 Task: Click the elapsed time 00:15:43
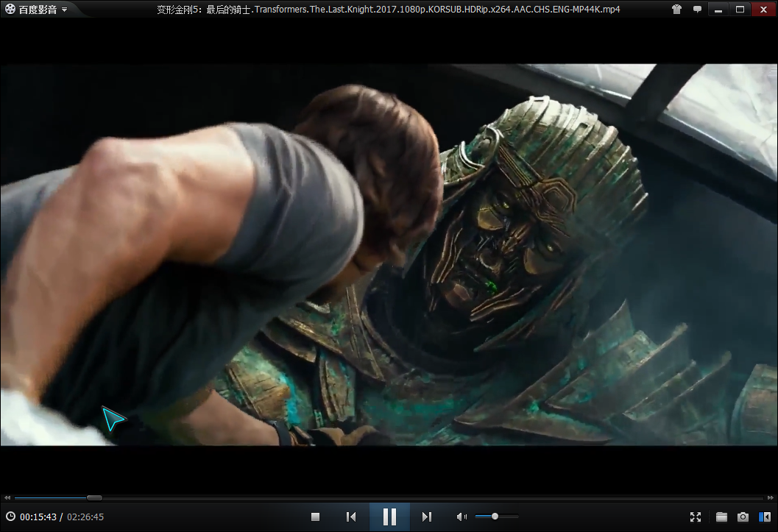tap(38, 517)
